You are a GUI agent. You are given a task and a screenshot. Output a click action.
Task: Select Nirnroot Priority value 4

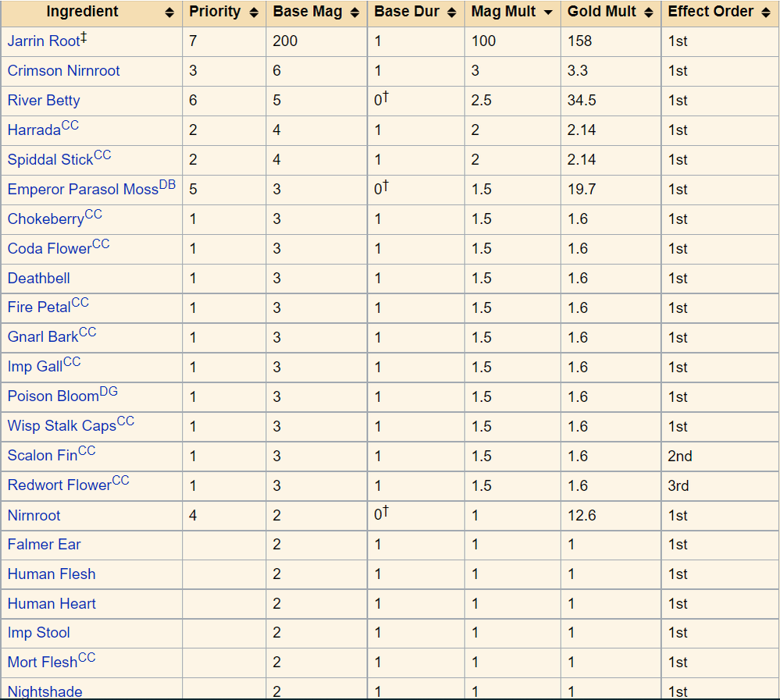coord(193,516)
